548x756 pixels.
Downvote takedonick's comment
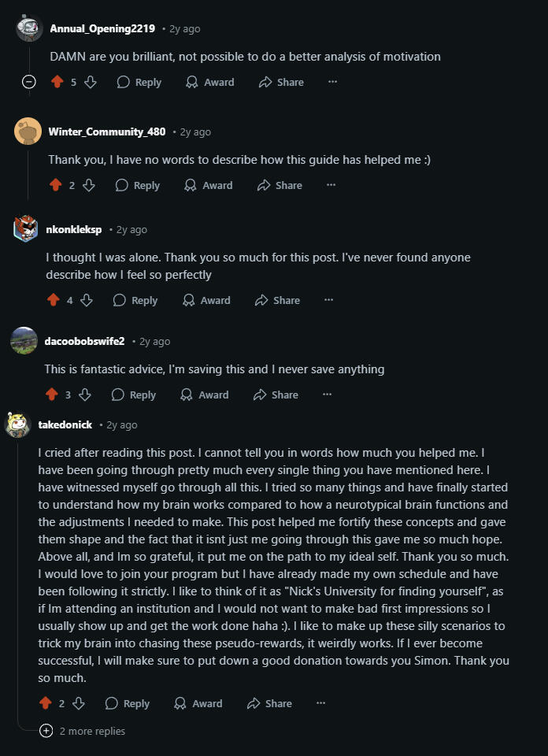[x=79, y=703]
